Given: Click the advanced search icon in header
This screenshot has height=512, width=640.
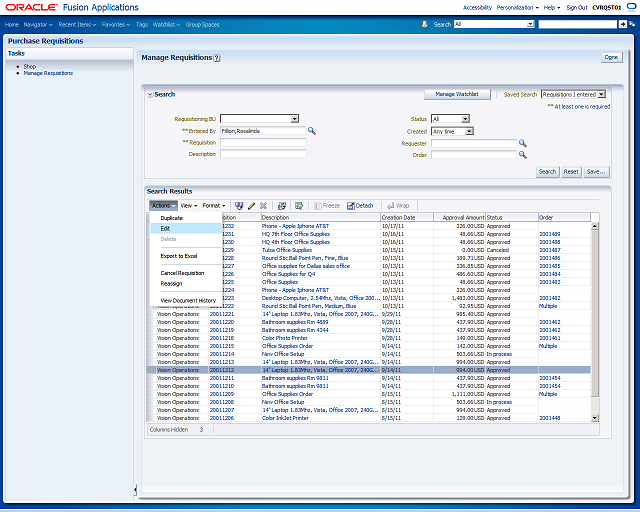Looking at the screenshot, I should point(632,24).
